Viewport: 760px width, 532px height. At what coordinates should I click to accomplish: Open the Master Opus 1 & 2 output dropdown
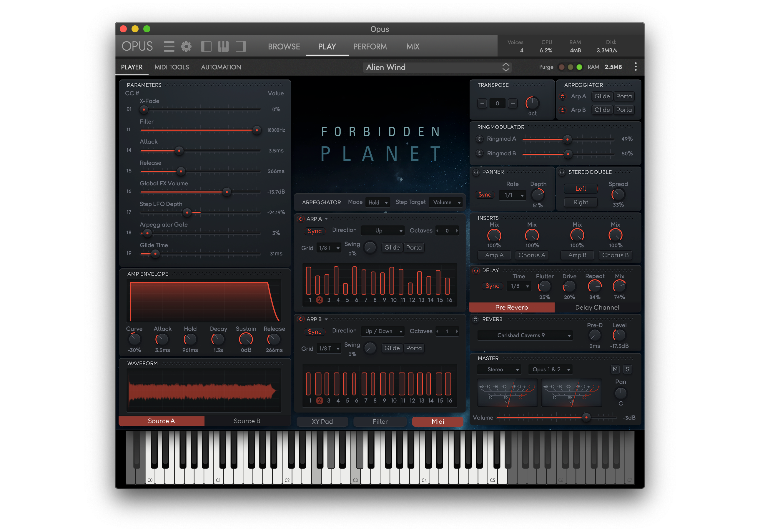point(550,370)
